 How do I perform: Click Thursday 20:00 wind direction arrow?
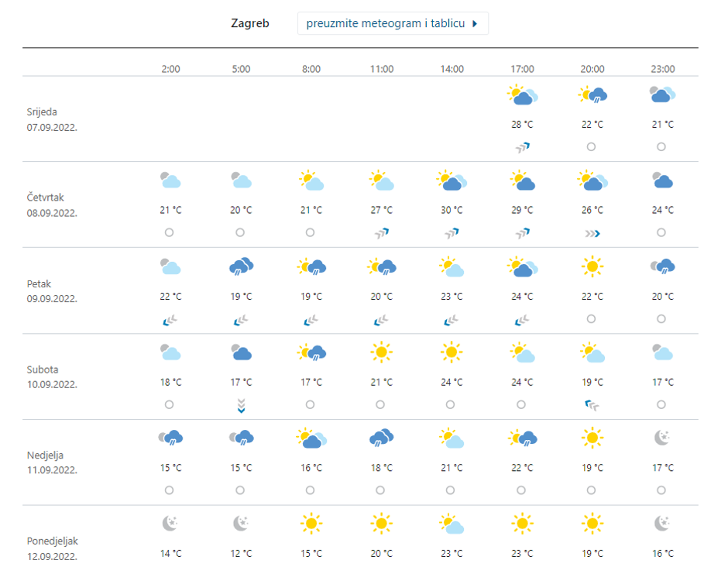pos(592,232)
